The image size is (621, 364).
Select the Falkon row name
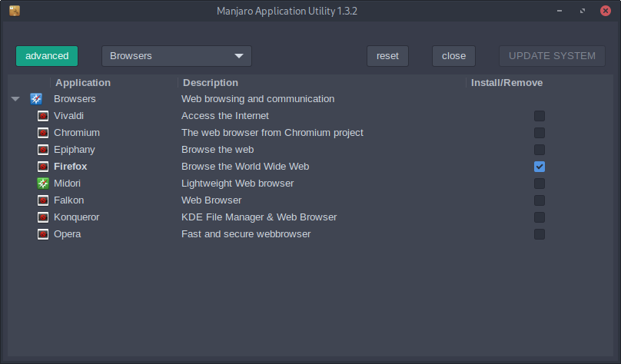[69, 200]
